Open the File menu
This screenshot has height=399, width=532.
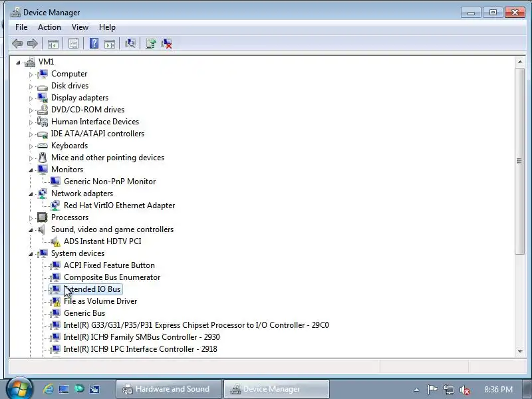(21, 27)
